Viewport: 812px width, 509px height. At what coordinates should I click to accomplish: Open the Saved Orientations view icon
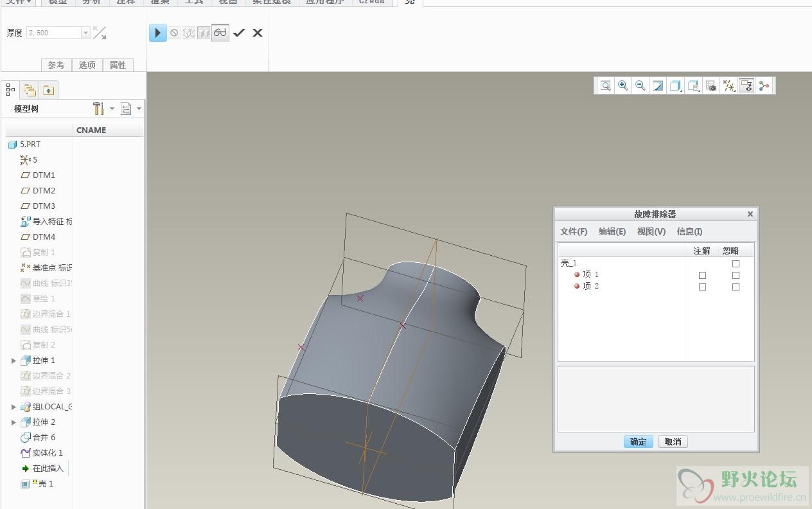click(x=693, y=85)
